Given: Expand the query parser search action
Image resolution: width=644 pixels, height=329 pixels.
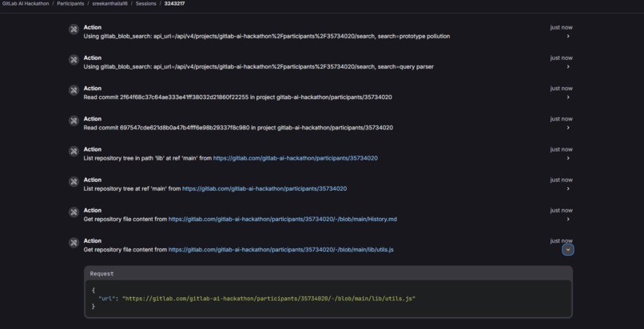Looking at the screenshot, I should 568,66.
